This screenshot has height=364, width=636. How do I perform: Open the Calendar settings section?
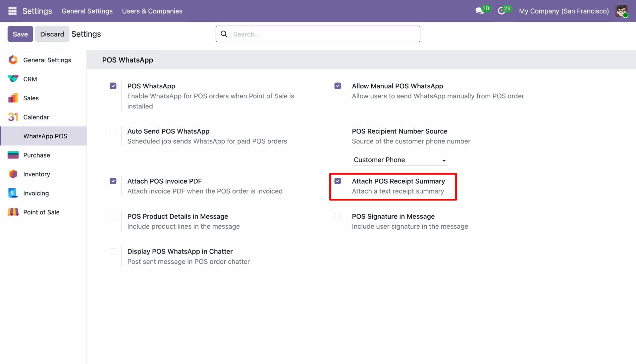[43, 117]
